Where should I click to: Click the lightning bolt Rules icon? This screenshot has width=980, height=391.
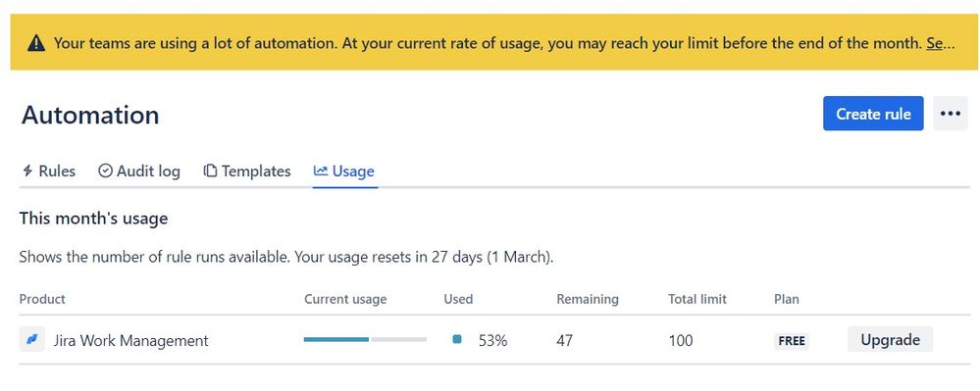point(27,171)
